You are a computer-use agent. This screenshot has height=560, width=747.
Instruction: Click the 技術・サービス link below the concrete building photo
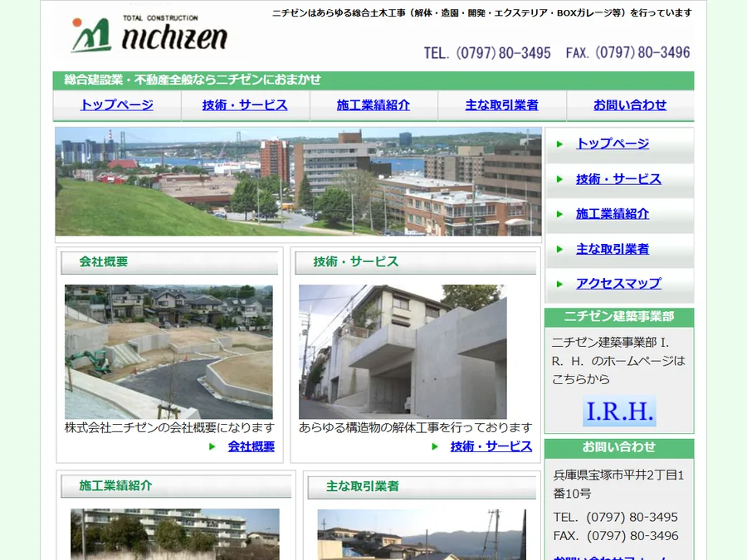click(491, 446)
